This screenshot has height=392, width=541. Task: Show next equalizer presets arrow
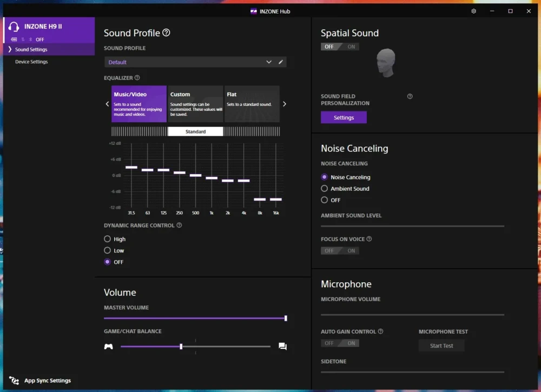[x=285, y=104]
